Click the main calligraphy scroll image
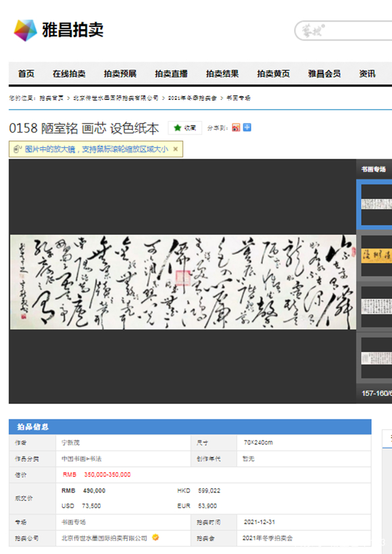This screenshot has height=554, width=392. (182, 282)
